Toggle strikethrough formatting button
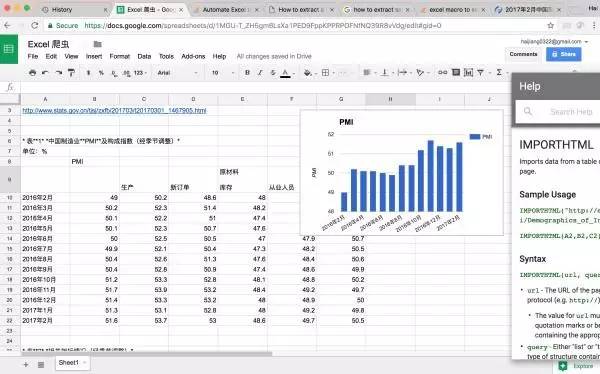The height and width of the screenshot is (374, 600). (x=273, y=73)
